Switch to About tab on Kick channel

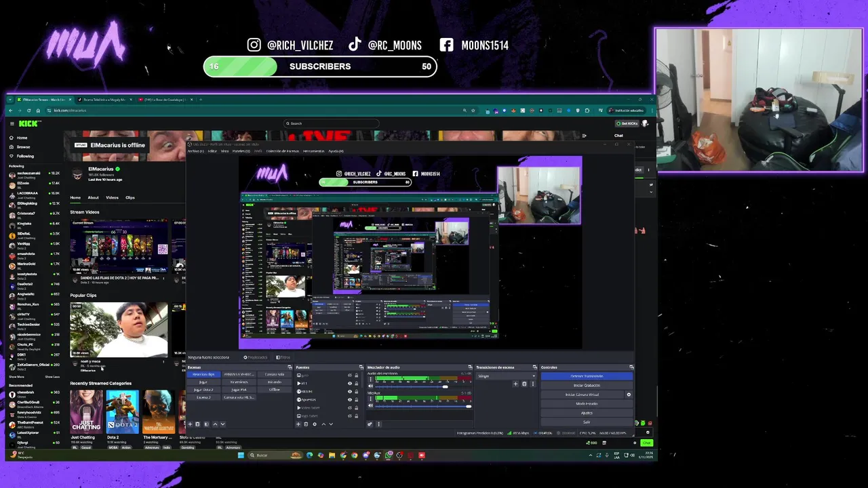click(93, 198)
